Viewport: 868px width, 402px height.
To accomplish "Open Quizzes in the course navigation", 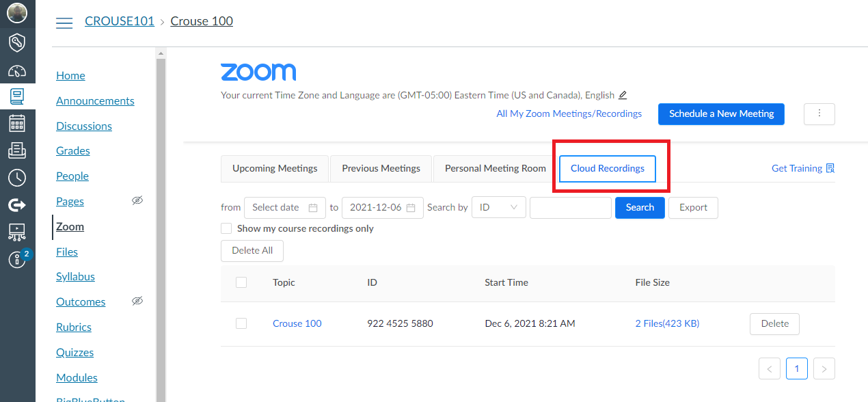I will pos(74,352).
